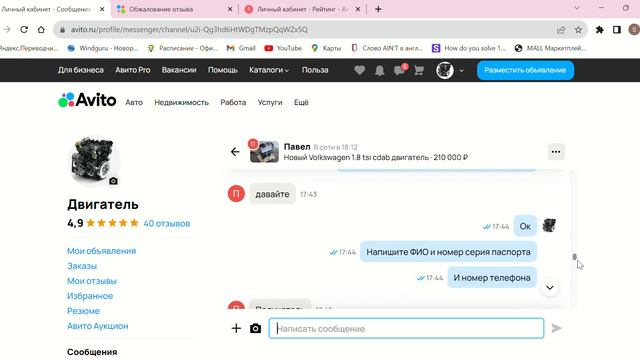Open notifications bell icon in Avito header
Viewport: 640px width, 360px height.
pyautogui.click(x=380, y=71)
